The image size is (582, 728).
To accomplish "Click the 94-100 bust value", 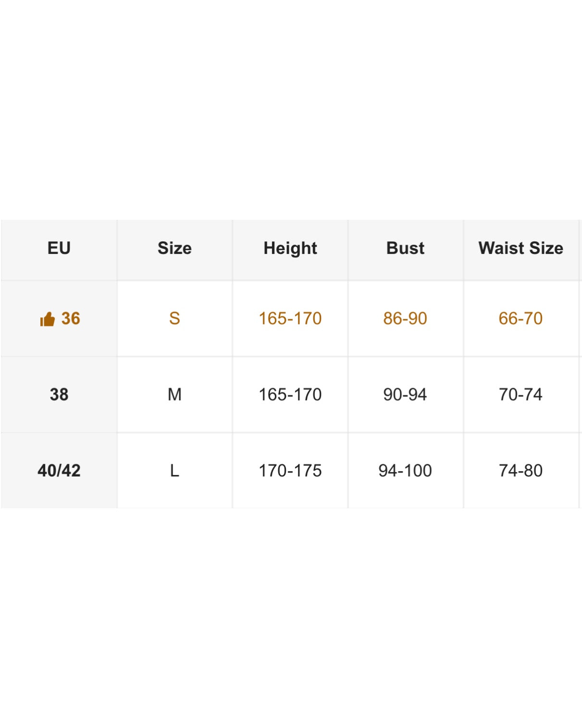I will (405, 470).
